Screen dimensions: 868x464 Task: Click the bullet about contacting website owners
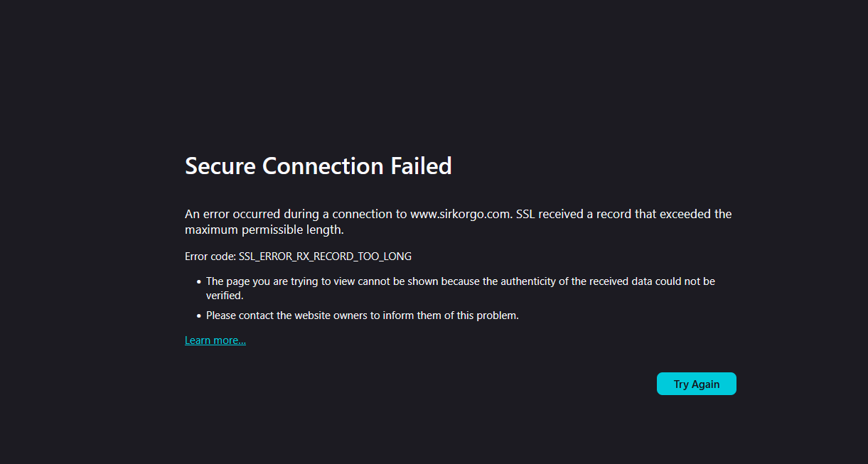[362, 315]
